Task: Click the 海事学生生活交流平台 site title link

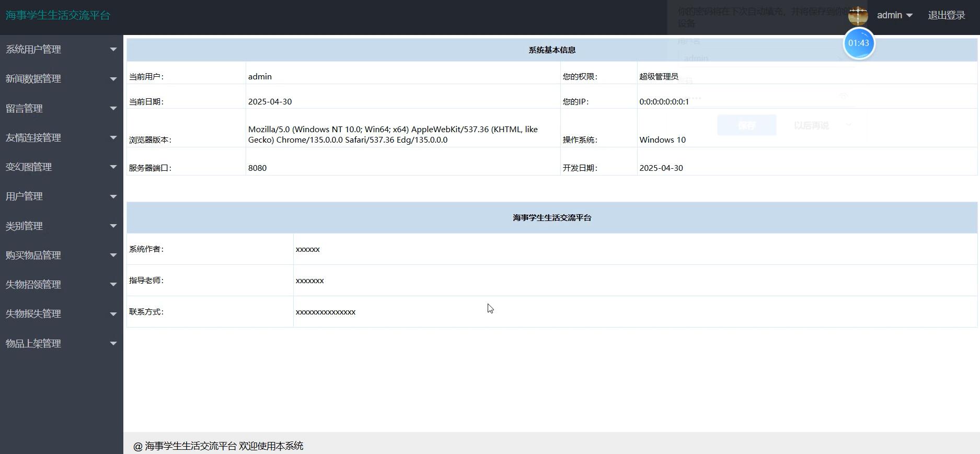Action: click(x=58, y=15)
